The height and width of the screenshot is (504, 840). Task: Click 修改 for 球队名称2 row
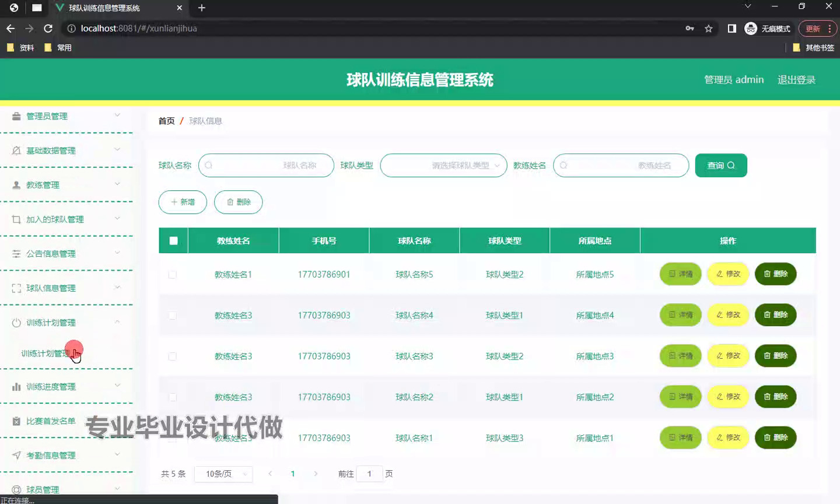tap(728, 397)
